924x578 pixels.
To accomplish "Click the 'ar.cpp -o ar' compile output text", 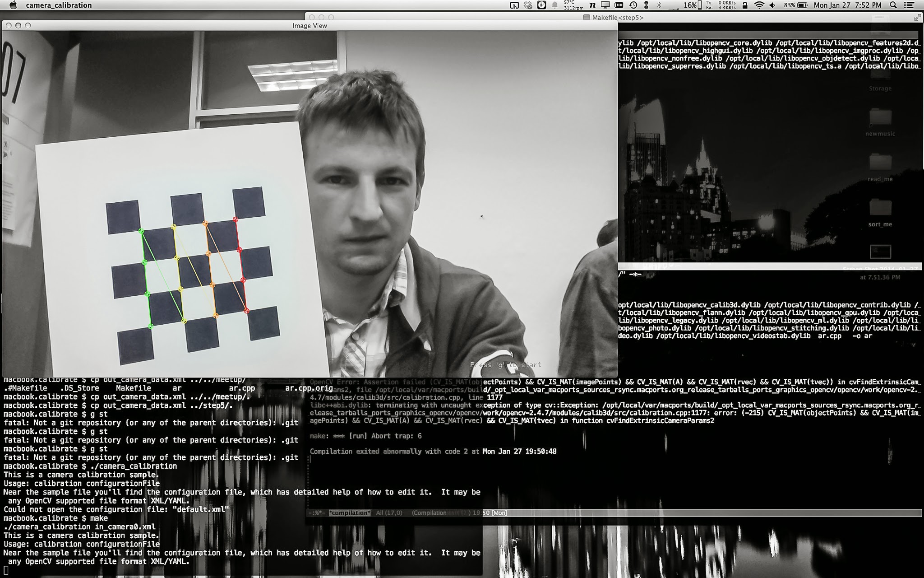I will 845,336.
